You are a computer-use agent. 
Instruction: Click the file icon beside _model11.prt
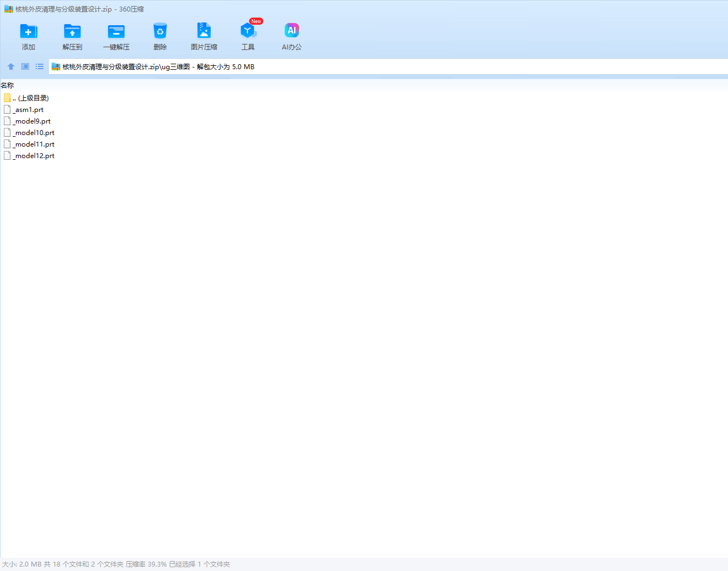click(7, 144)
